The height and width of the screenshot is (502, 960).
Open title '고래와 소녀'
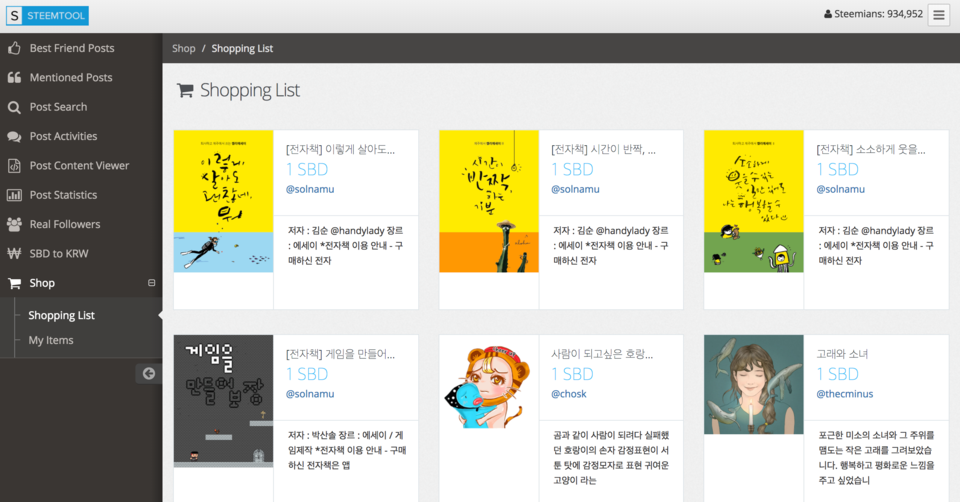point(842,354)
